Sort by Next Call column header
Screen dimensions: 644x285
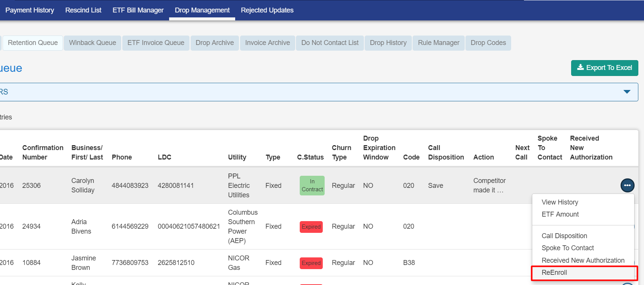coord(522,152)
